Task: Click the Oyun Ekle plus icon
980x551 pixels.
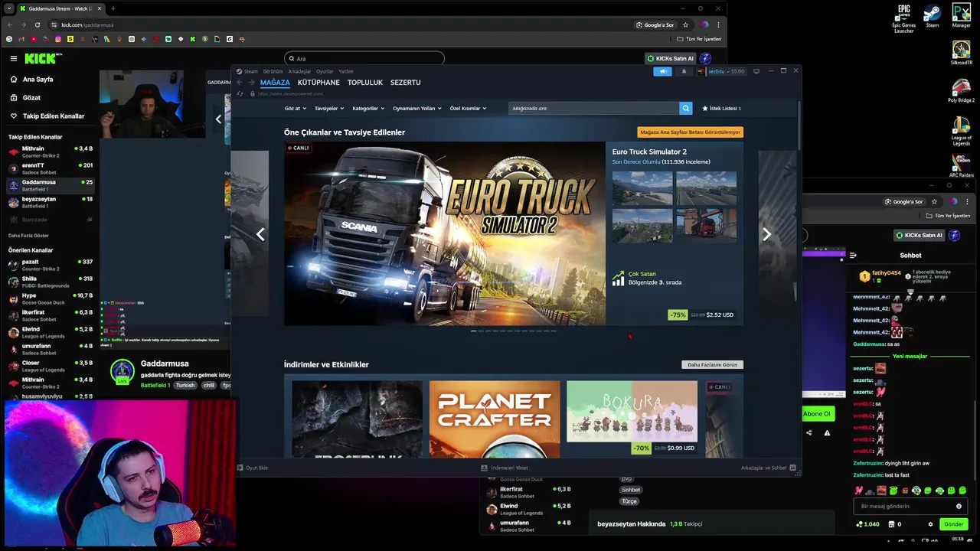Action: (x=240, y=468)
